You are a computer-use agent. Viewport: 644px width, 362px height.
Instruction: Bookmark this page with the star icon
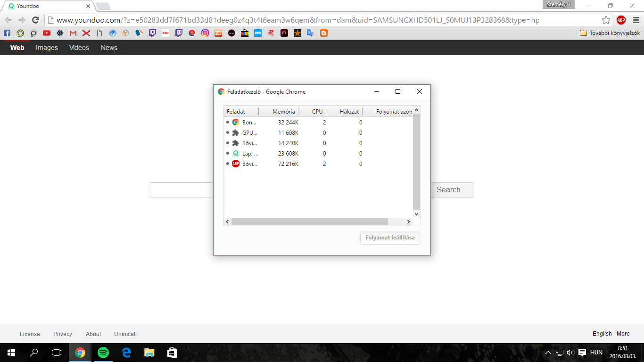pos(606,20)
